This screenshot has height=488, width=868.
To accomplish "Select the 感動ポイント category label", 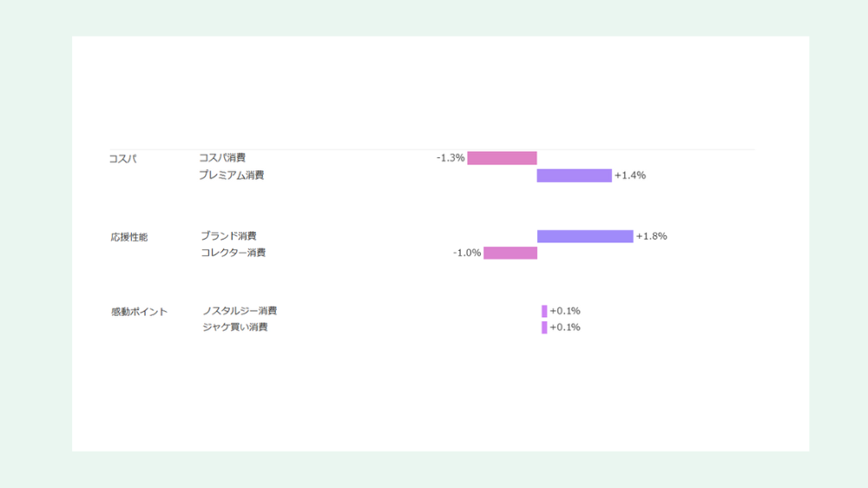I will 139,312.
